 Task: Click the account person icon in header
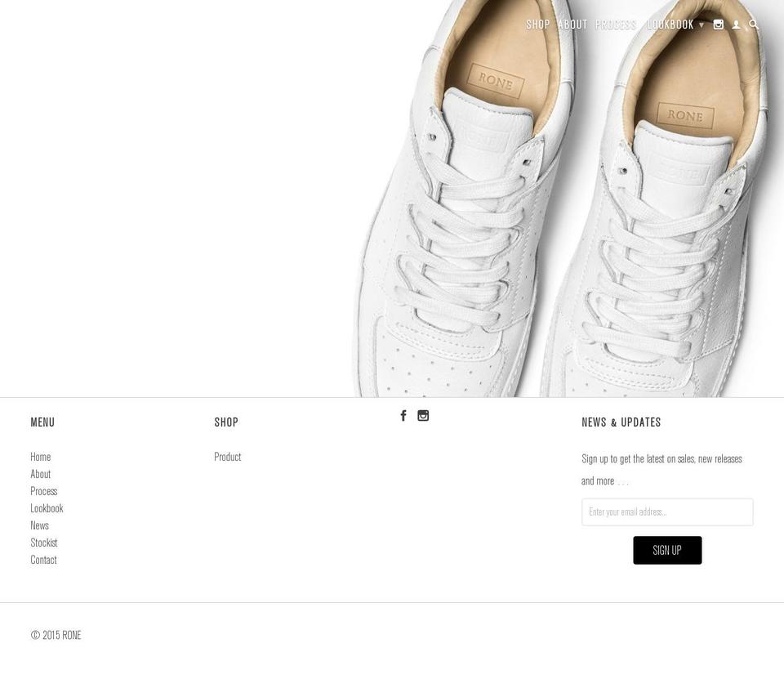click(x=736, y=25)
